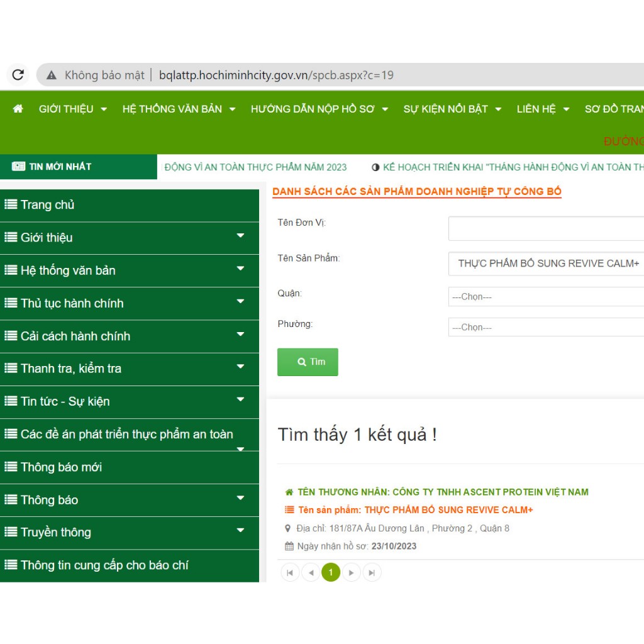
Task: Open the Quận dropdown
Action: pos(546,297)
